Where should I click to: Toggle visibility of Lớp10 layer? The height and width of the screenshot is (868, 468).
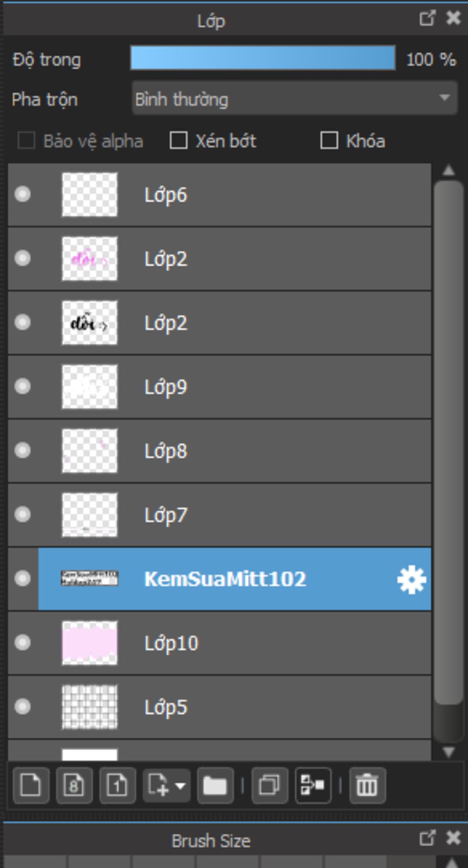pyautogui.click(x=22, y=643)
